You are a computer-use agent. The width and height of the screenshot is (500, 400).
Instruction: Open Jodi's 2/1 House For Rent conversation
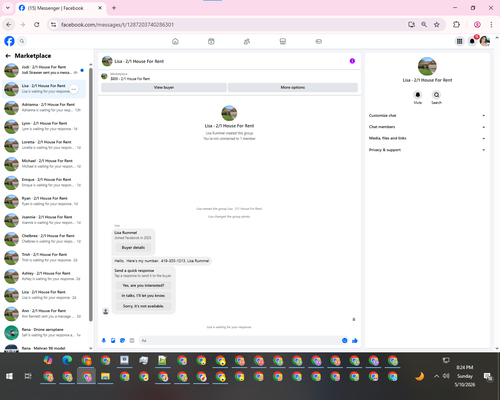tap(44, 70)
